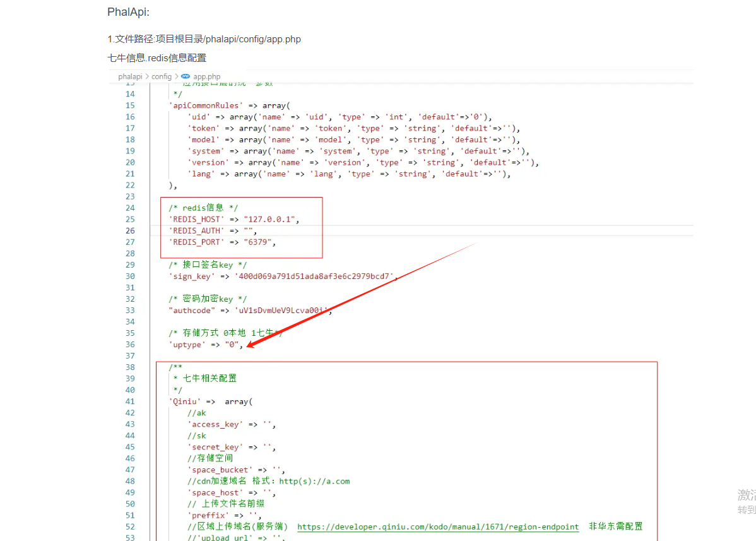Click the file path line phalapi/config/app.php
The width and height of the screenshot is (756, 541).
204,39
